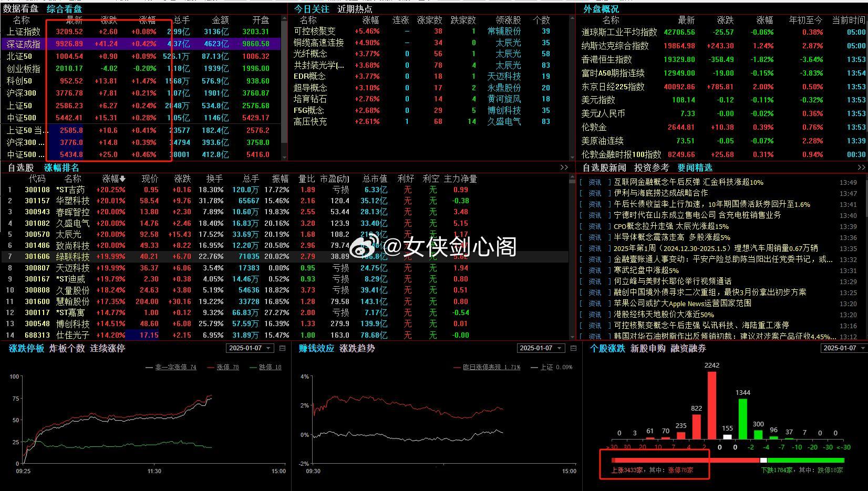This screenshot has width=868, height=491.
Task: Click leading stock 常辅股份 link
Action: point(504,32)
